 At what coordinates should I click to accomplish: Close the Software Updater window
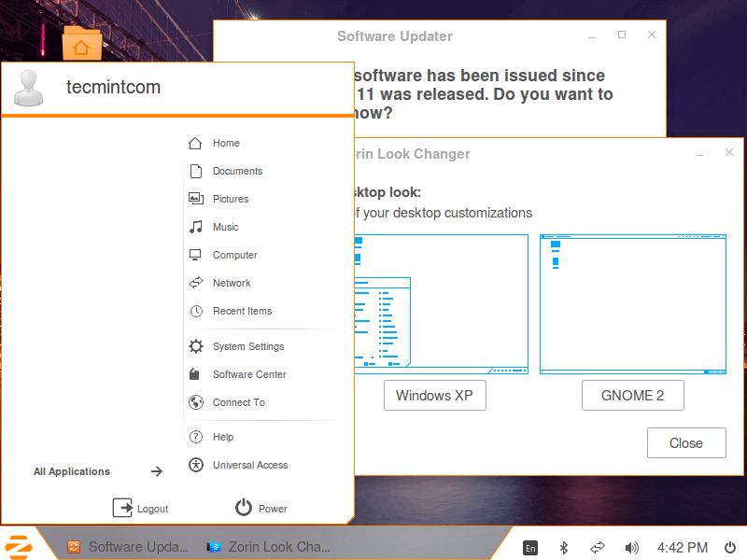point(652,35)
